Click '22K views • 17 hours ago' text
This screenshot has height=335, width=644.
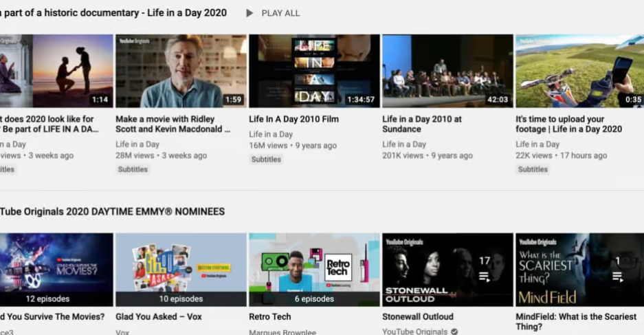pos(562,155)
